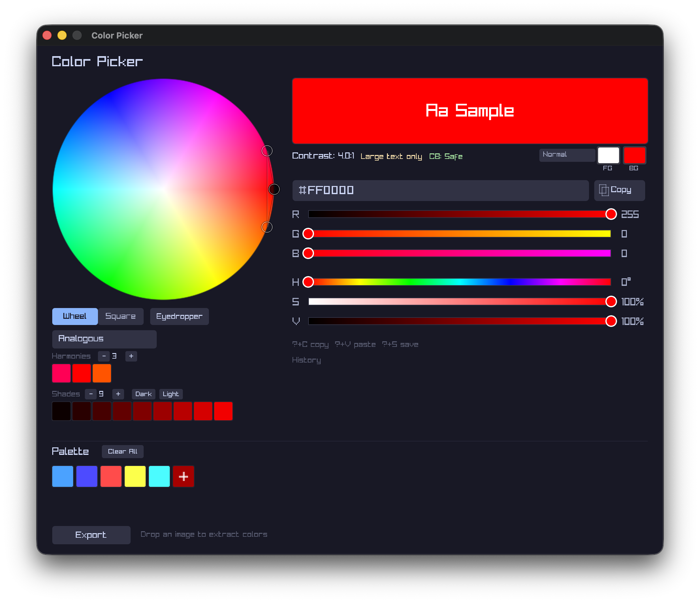Click the R value 255
Screen dimensions: 700x603
click(x=630, y=214)
